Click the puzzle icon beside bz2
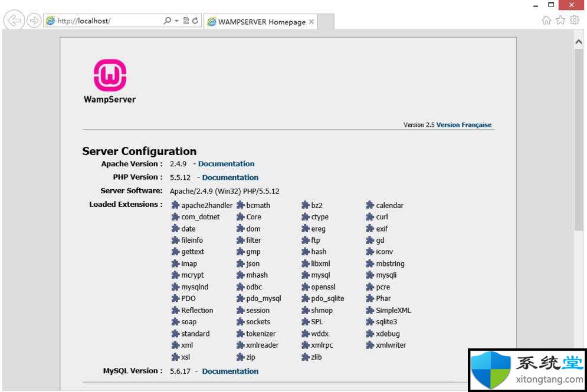This screenshot has height=392, width=587. point(306,205)
